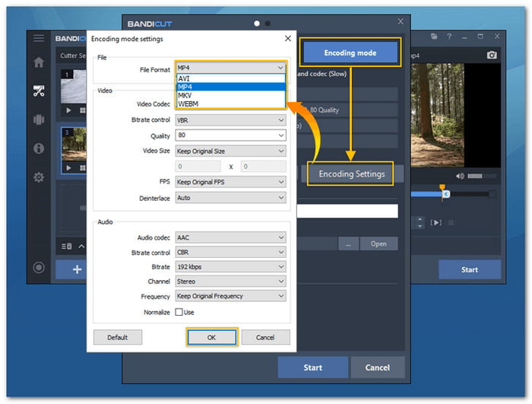Image resolution: width=532 pixels, height=404 pixels.
Task: Open the 192 kbps Bitrate dropdown
Action: (231, 267)
